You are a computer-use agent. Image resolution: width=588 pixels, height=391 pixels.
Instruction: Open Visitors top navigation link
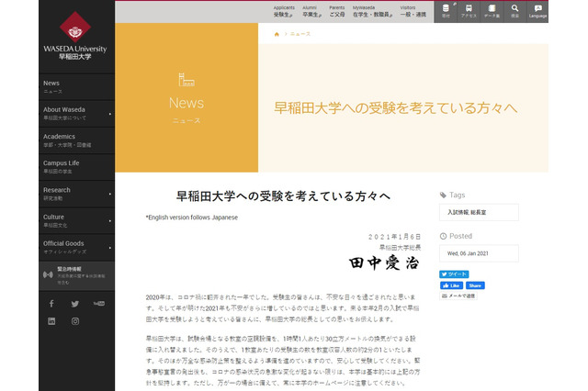pyautogui.click(x=413, y=12)
